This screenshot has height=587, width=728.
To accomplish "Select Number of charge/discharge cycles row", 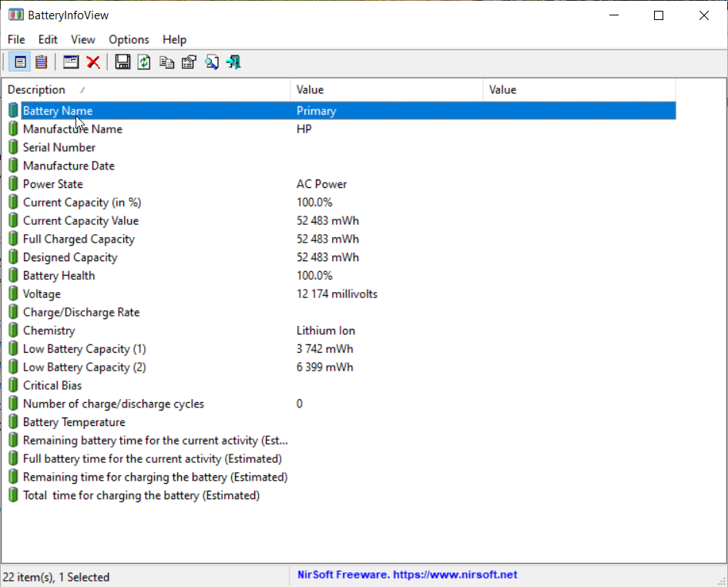I will [x=342, y=404].
